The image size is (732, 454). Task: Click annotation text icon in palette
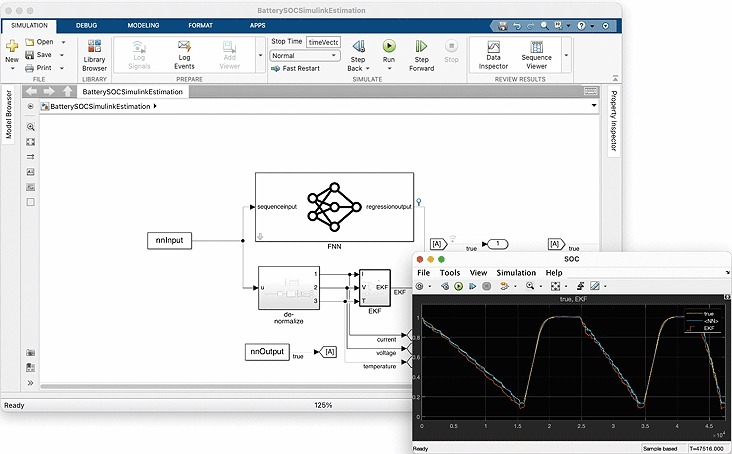pyautogui.click(x=30, y=172)
